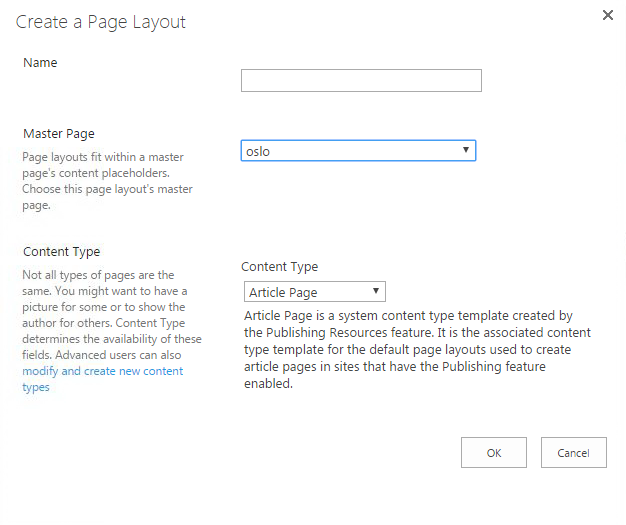The width and height of the screenshot is (626, 525).
Task: Click the Master Page help text about content placeholders
Action: (108, 181)
